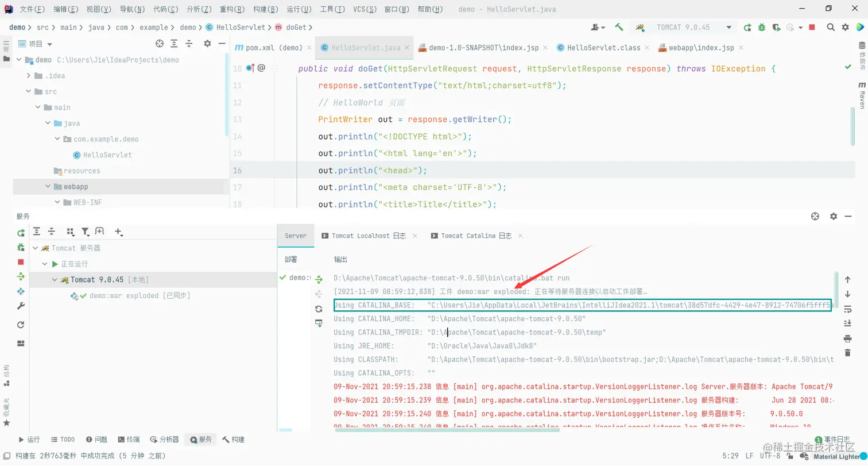Expand all in the Project panel toolbar
The image size is (868, 466).
pyautogui.click(x=174, y=44)
